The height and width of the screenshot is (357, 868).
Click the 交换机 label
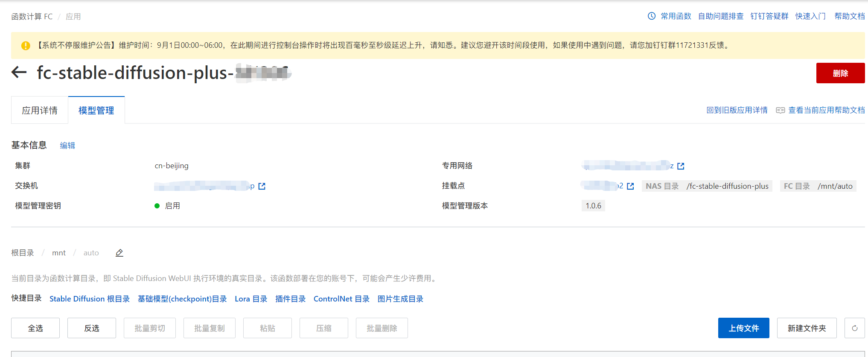coord(26,186)
